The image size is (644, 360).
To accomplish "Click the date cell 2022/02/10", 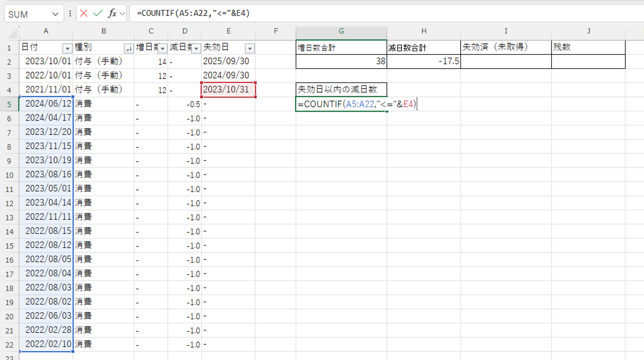I will (x=46, y=345).
